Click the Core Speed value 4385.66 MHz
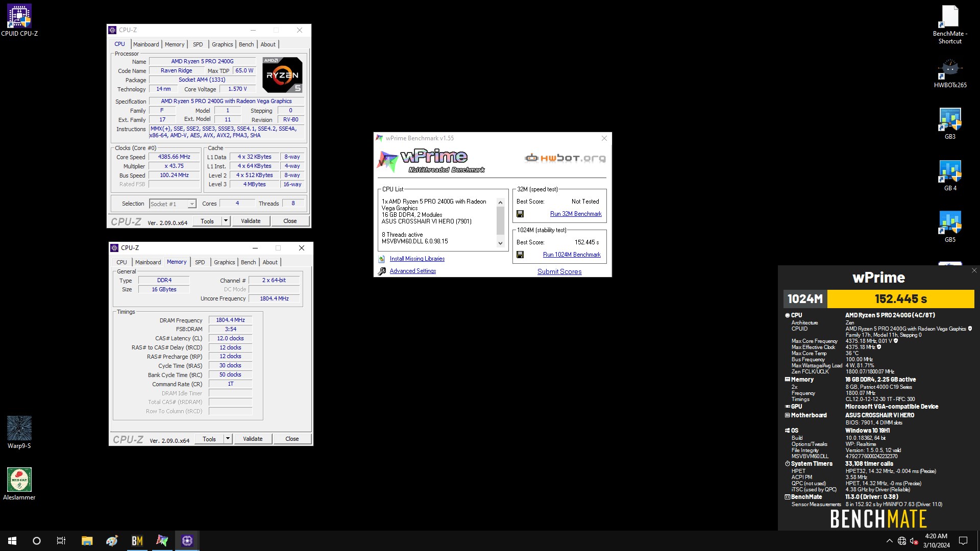 point(174,157)
